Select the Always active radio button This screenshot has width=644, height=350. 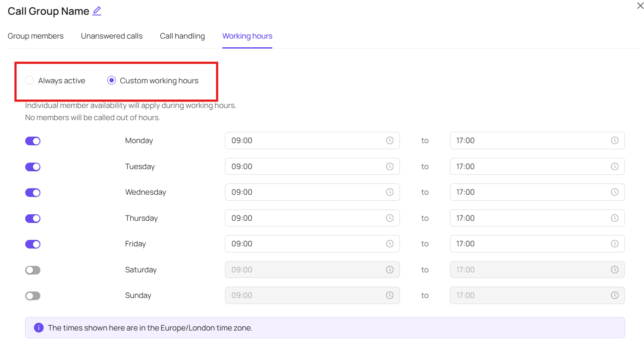[30, 81]
